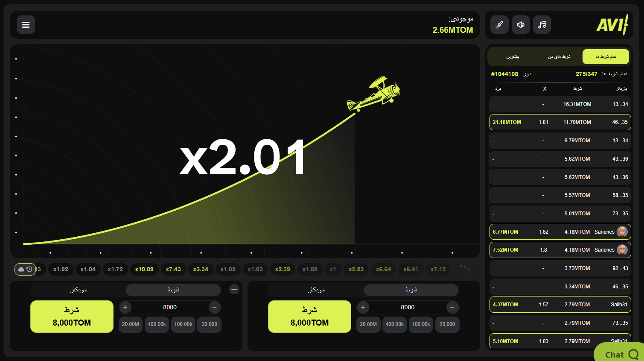Open the x1.03 round history pill
This screenshot has height=361, width=644.
point(255,269)
